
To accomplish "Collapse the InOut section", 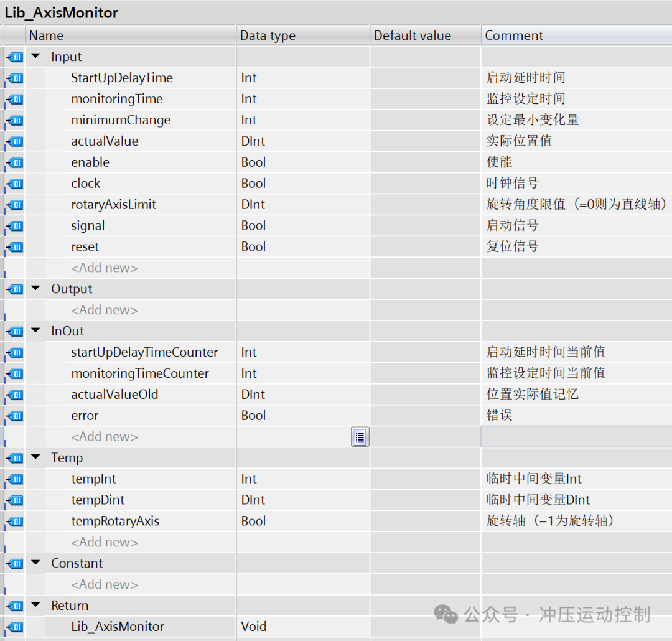I will click(x=36, y=331).
